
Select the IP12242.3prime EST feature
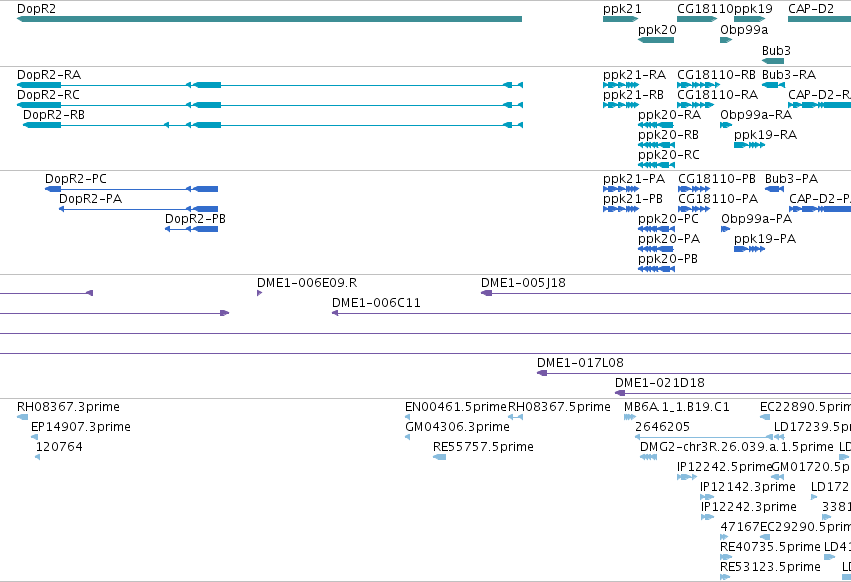point(707,517)
